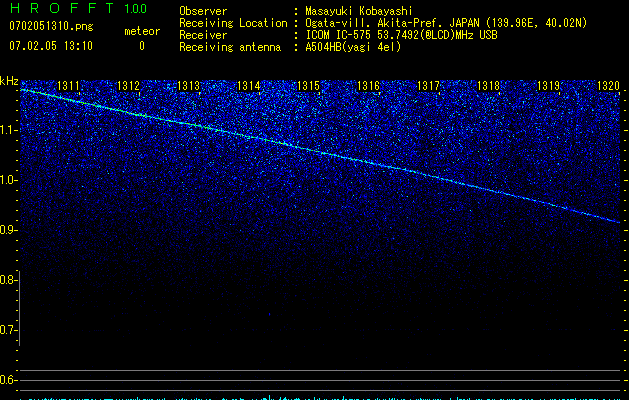The height and width of the screenshot is (400, 629).
Task: Click the timestamp 07.02.05 13:10
Action: point(51,45)
